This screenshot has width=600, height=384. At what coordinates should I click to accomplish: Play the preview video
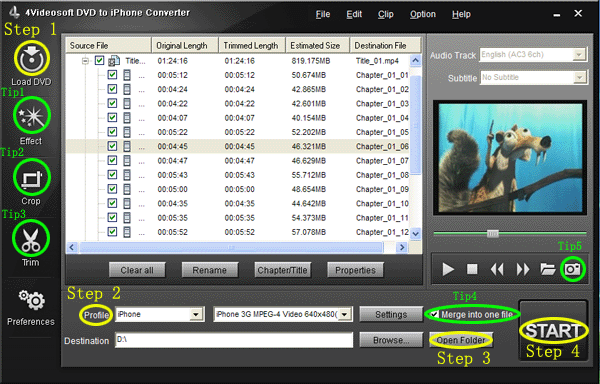(x=448, y=269)
